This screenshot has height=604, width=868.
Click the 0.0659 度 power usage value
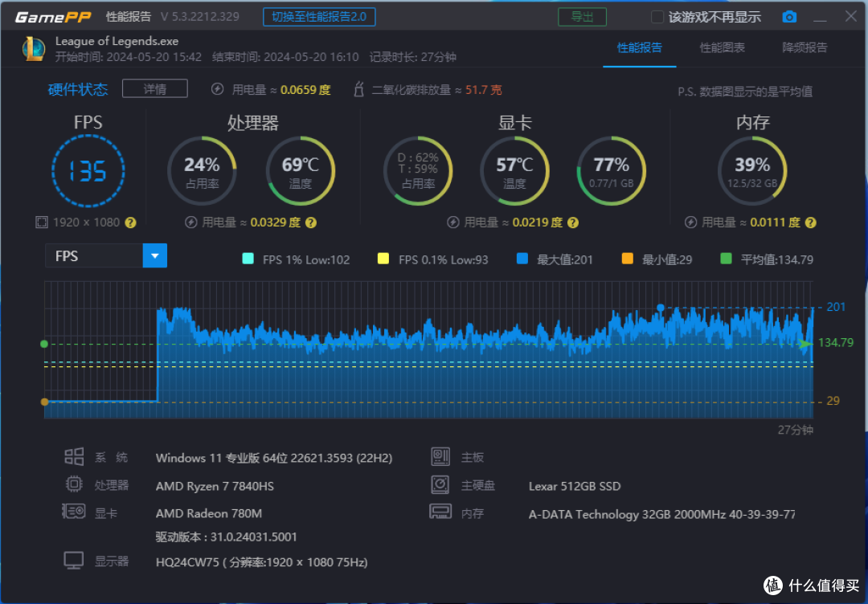click(x=305, y=90)
